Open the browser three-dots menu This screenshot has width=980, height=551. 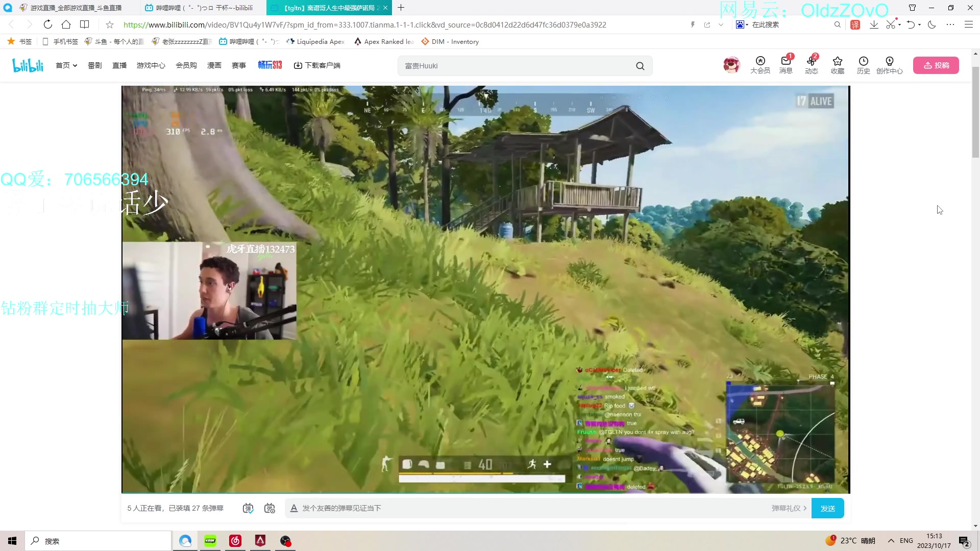coord(950,24)
